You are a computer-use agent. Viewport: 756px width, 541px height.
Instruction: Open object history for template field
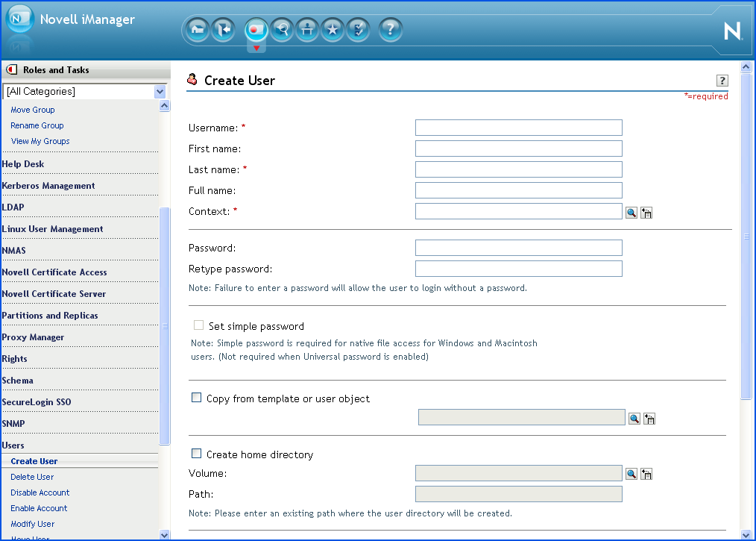[x=649, y=419]
